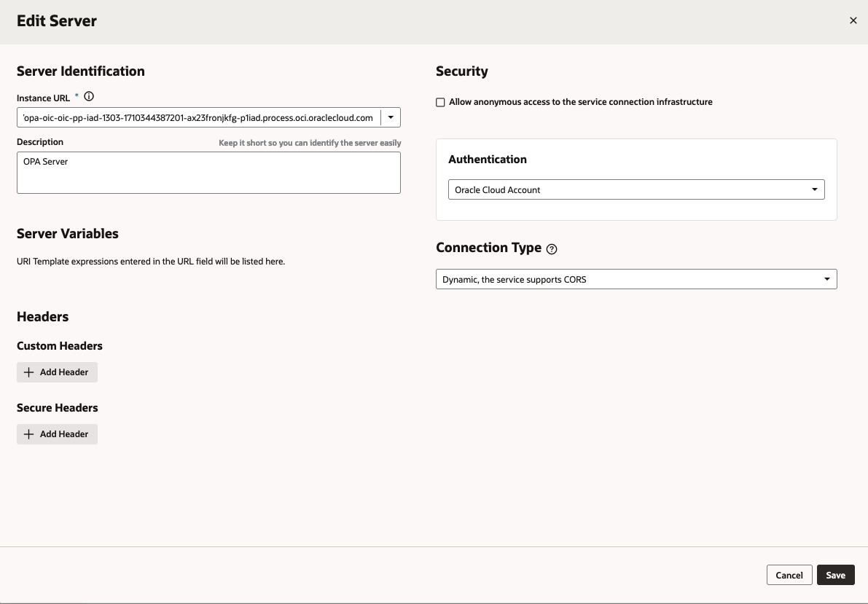Enable anonymous access to service connection infrastructure
This screenshot has height=604, width=868.
pos(440,102)
